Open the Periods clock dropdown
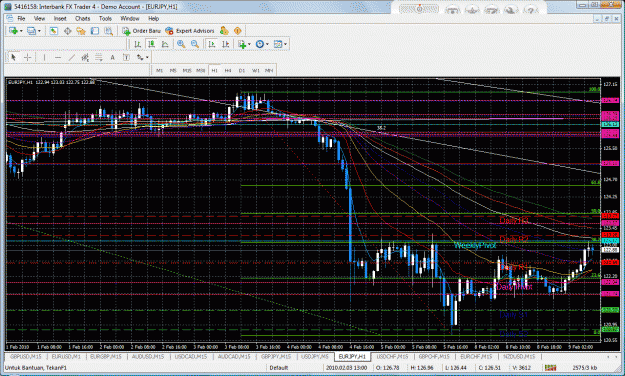 coord(262,44)
